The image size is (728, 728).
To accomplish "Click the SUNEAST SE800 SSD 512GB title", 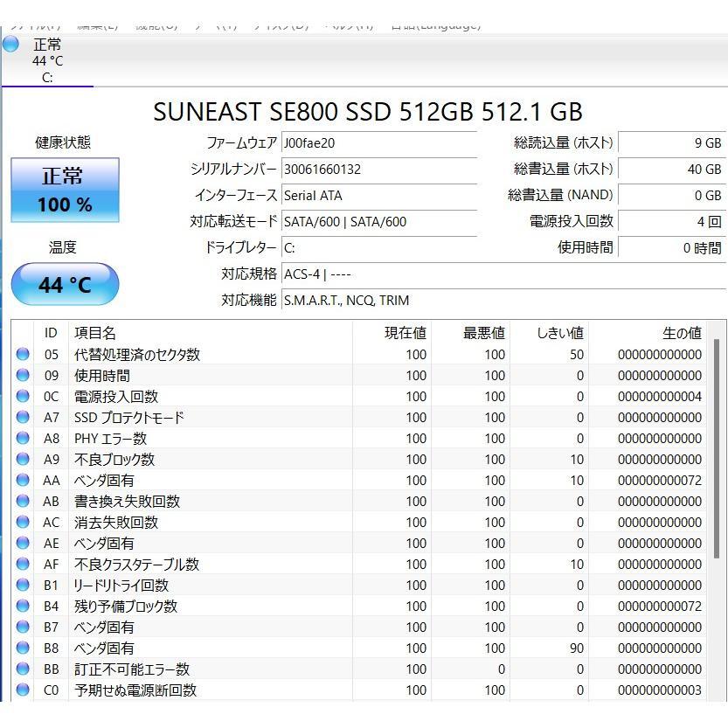I will 368,112.
